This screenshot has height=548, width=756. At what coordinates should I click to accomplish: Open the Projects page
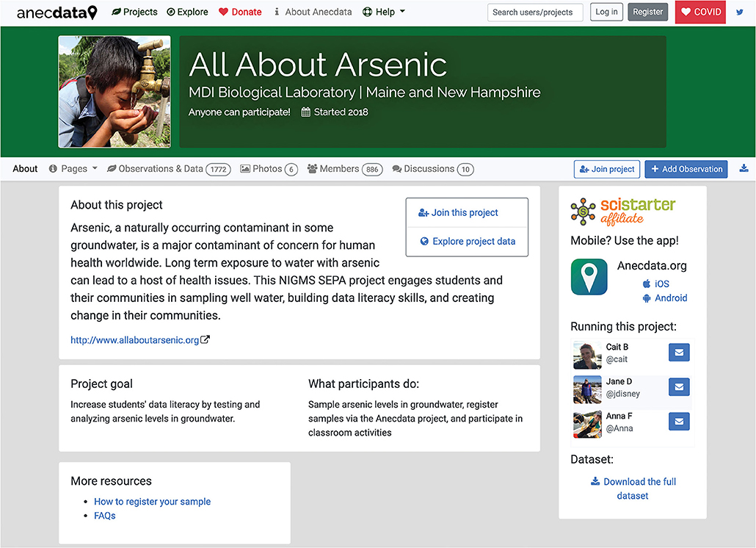tap(134, 12)
